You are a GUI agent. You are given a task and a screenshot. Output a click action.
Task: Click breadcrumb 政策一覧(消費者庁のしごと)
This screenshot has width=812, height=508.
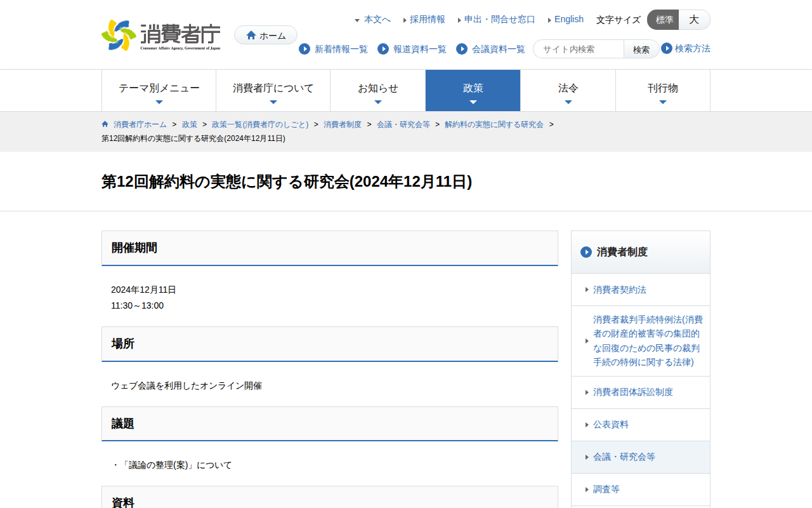pyautogui.click(x=260, y=124)
